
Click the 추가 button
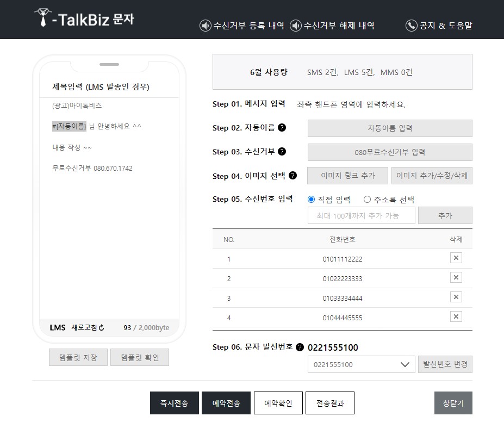(x=445, y=215)
